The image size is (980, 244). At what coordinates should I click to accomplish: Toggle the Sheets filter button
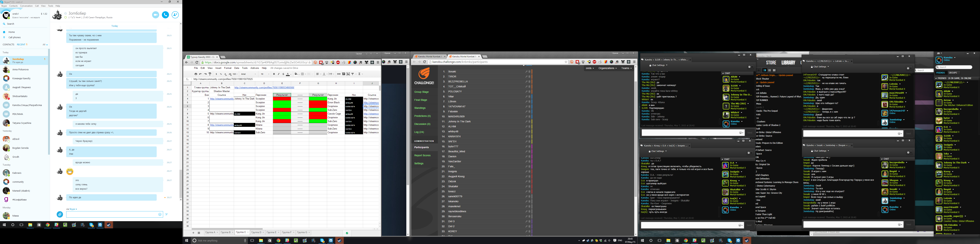353,74
